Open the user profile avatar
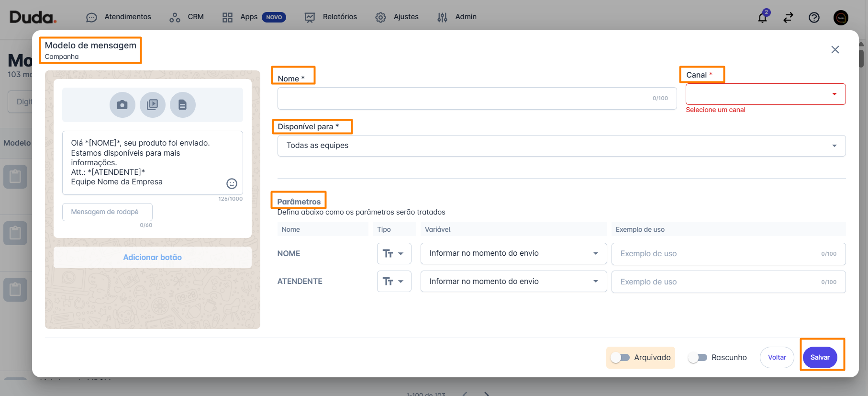Viewport: 868px width, 396px height. click(841, 17)
